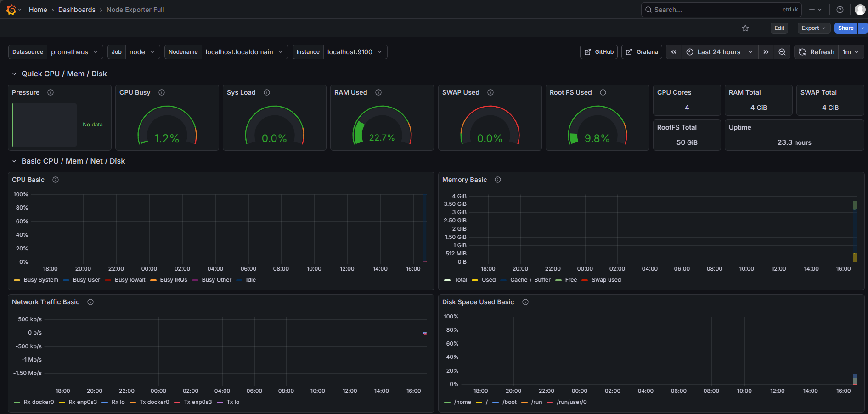Collapse the Quick CPU / Mem / Disk row
The image size is (868, 414).
[x=14, y=74]
